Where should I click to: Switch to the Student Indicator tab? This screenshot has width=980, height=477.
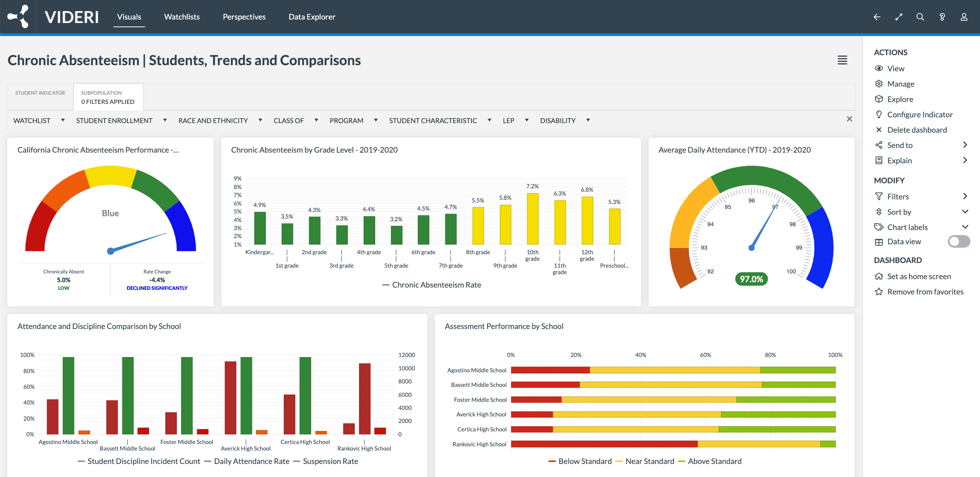point(40,93)
